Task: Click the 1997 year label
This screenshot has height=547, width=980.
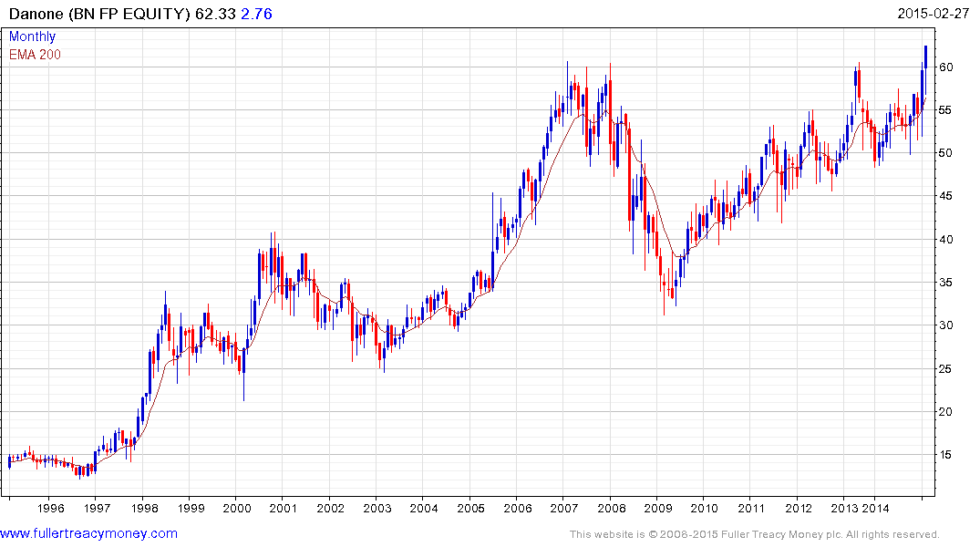Action: coord(97,508)
